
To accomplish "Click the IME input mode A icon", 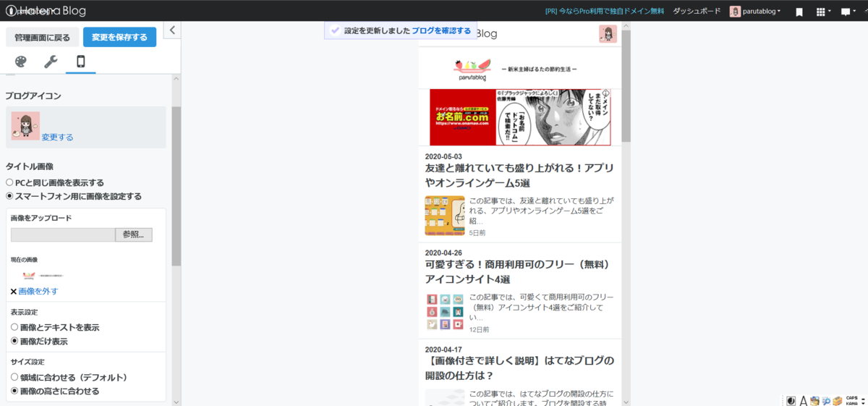I will click(x=803, y=400).
